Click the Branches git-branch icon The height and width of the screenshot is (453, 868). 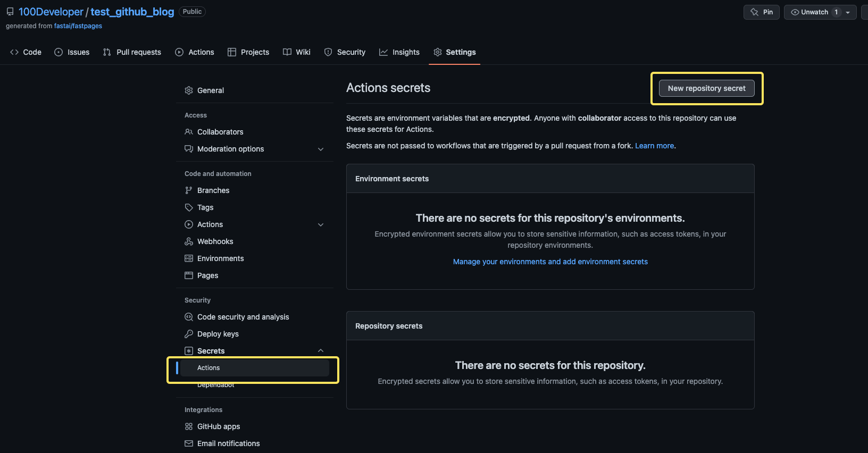tap(189, 190)
